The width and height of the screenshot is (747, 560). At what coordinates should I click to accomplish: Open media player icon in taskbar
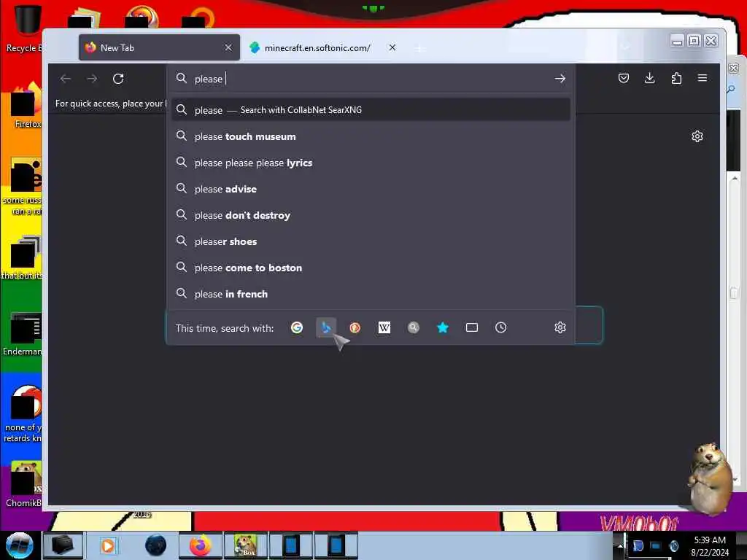108,545
